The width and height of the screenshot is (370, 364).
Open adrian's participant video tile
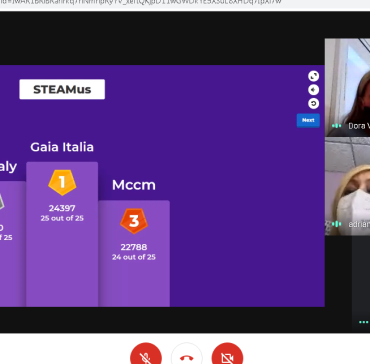tap(347, 186)
